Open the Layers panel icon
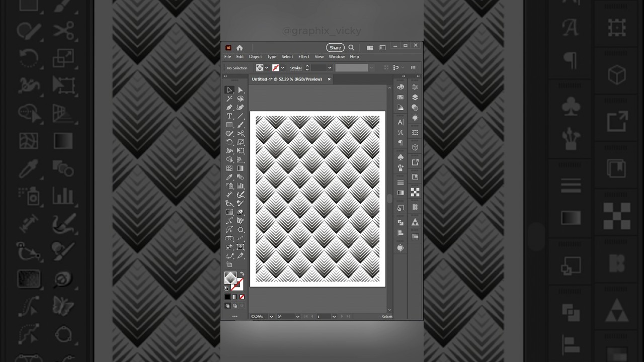Screen dimensions: 644x362 point(415,97)
